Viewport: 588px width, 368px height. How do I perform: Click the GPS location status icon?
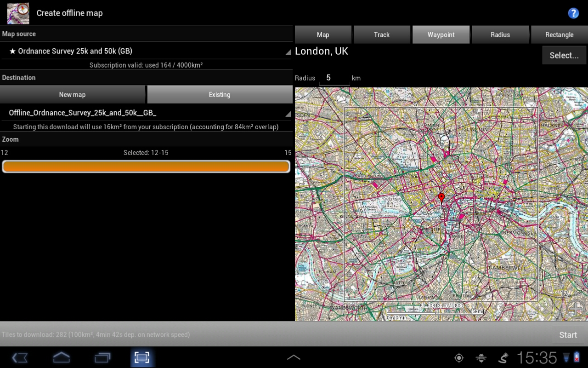pyautogui.click(x=458, y=358)
